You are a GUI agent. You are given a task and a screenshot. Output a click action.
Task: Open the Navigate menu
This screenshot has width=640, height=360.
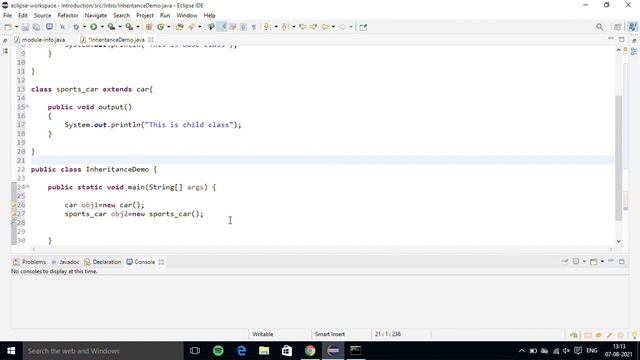click(96, 16)
